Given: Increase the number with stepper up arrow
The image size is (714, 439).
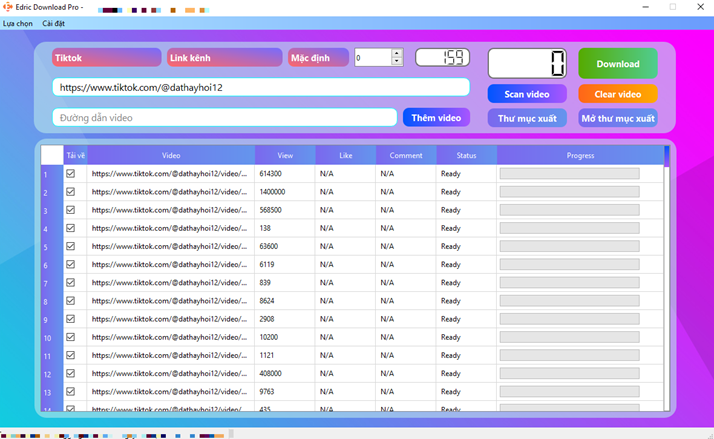Looking at the screenshot, I should (397, 53).
